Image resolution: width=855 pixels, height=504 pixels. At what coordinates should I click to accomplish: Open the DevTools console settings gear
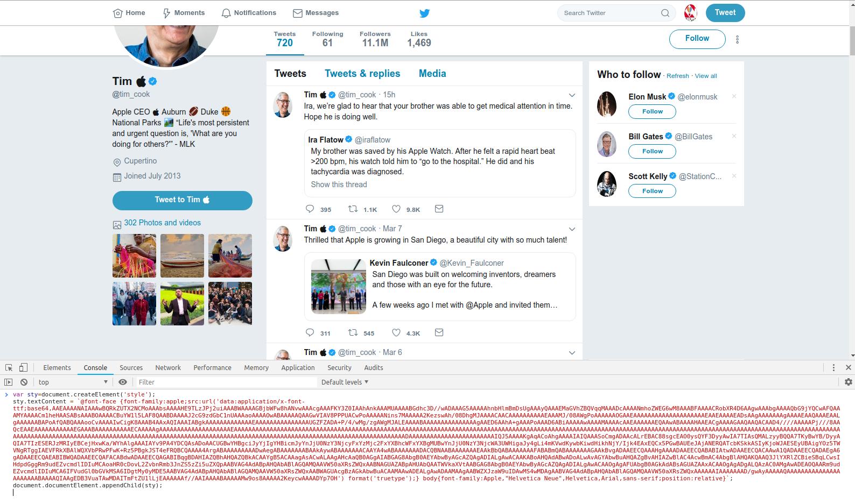848,382
